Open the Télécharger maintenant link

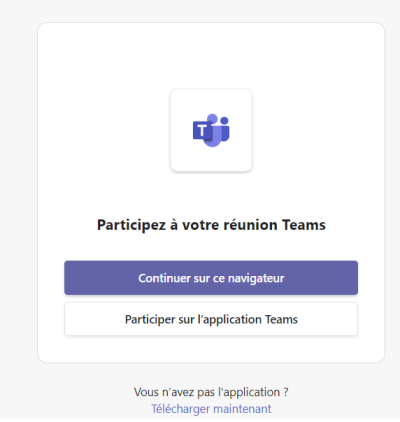pos(211,409)
